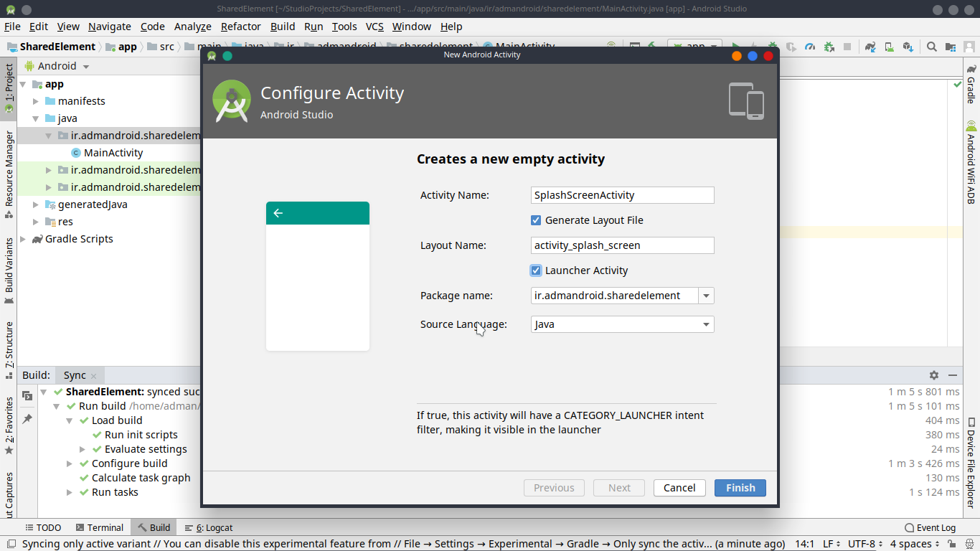This screenshot has width=980, height=551.
Task: Collapse the Load build step
Action: [x=70, y=420]
